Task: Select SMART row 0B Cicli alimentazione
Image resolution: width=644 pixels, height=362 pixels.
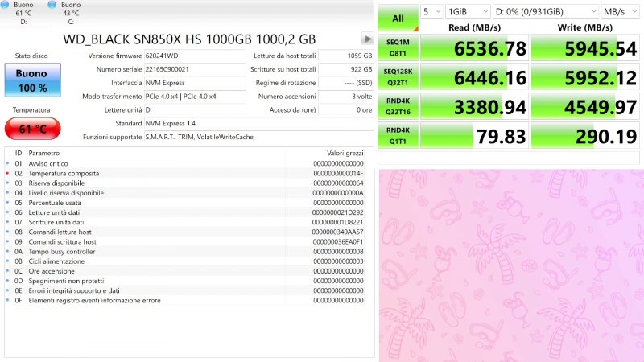Action: (x=185, y=261)
